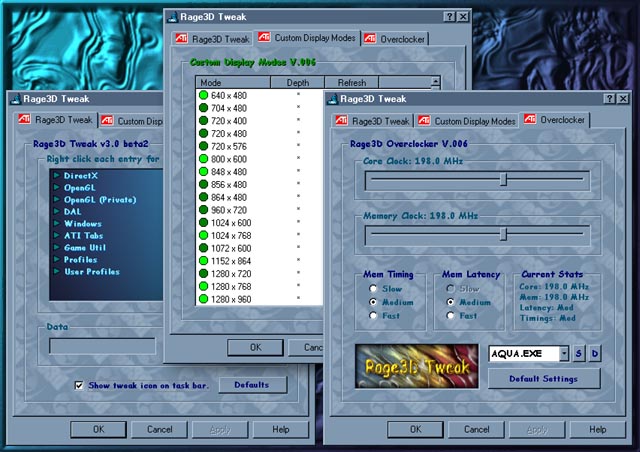Switch to Custom Display Modes tab in right window
Image resolution: width=640 pixels, height=452 pixels.
click(x=467, y=121)
